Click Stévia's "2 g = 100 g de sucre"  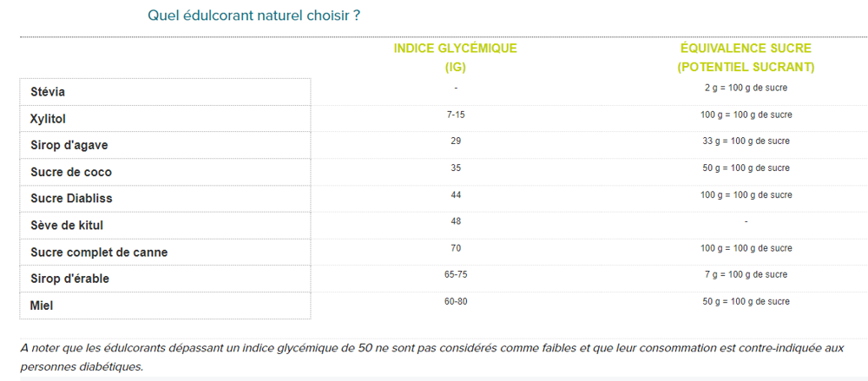(x=746, y=88)
